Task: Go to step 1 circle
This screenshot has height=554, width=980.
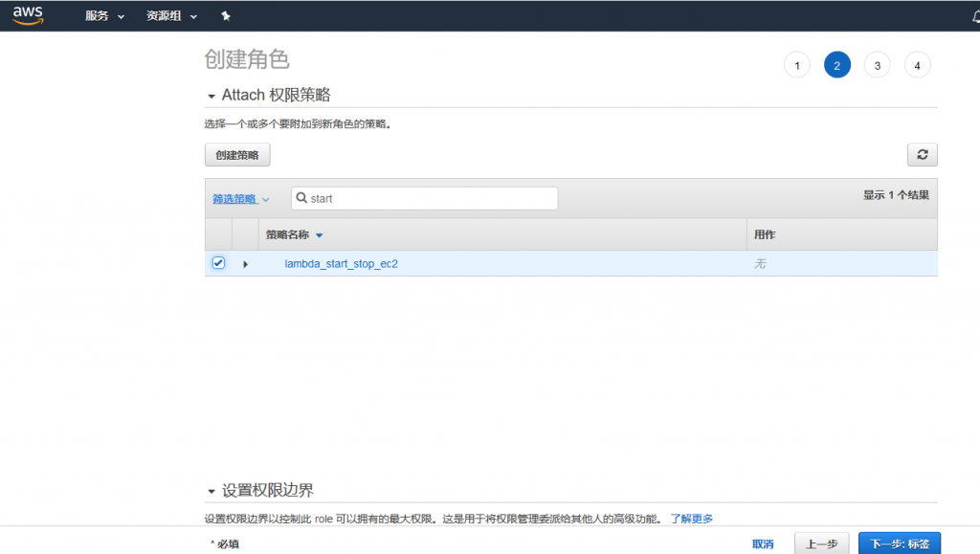Action: tap(796, 65)
